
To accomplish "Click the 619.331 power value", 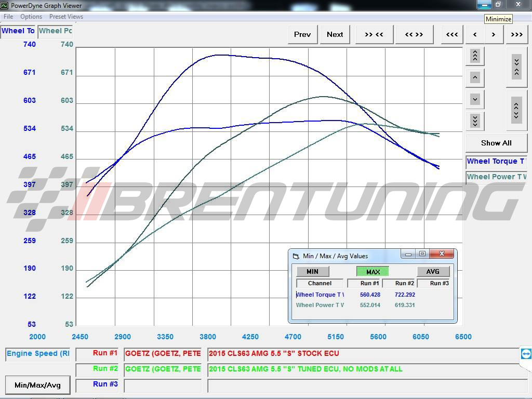I will pyautogui.click(x=405, y=305).
